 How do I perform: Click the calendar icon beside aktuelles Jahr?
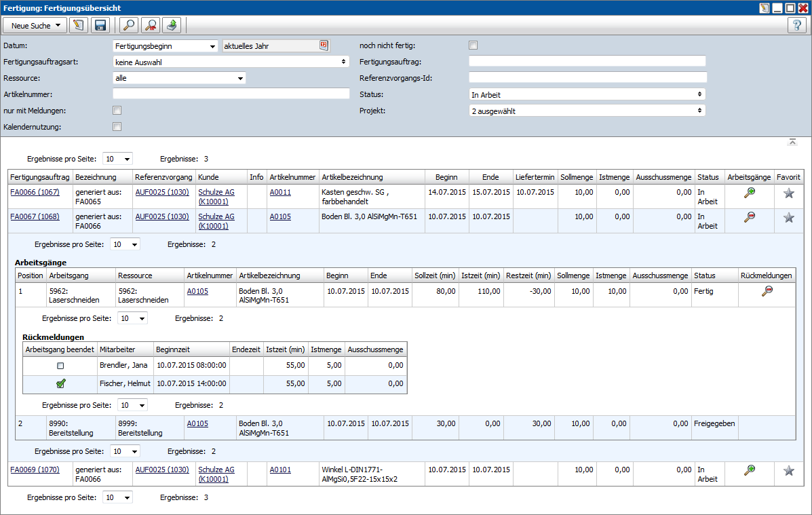click(x=324, y=45)
